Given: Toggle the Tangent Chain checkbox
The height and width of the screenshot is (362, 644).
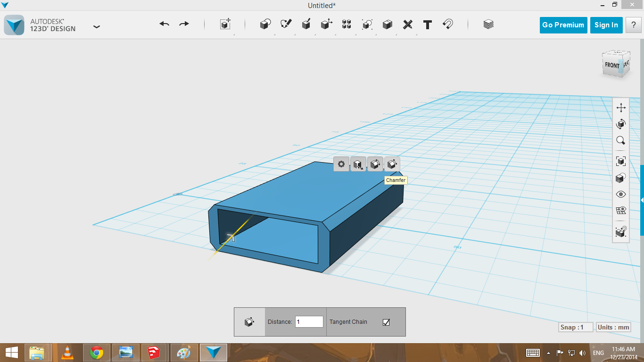Looking at the screenshot, I should (x=386, y=322).
